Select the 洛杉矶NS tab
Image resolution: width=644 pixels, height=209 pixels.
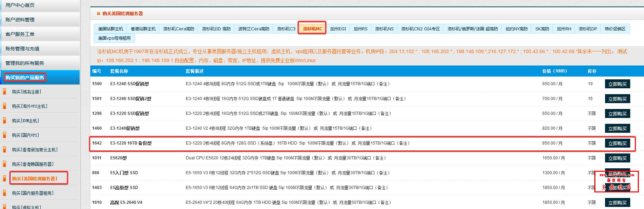(x=384, y=29)
